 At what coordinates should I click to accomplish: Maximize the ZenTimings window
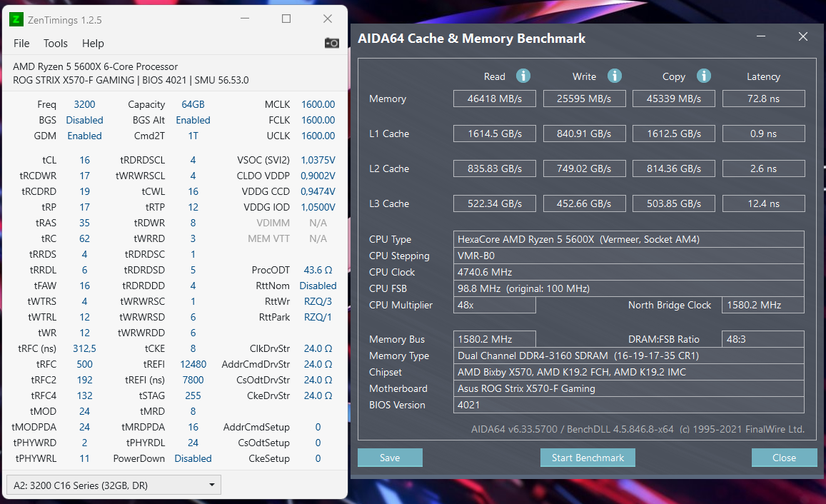286,19
